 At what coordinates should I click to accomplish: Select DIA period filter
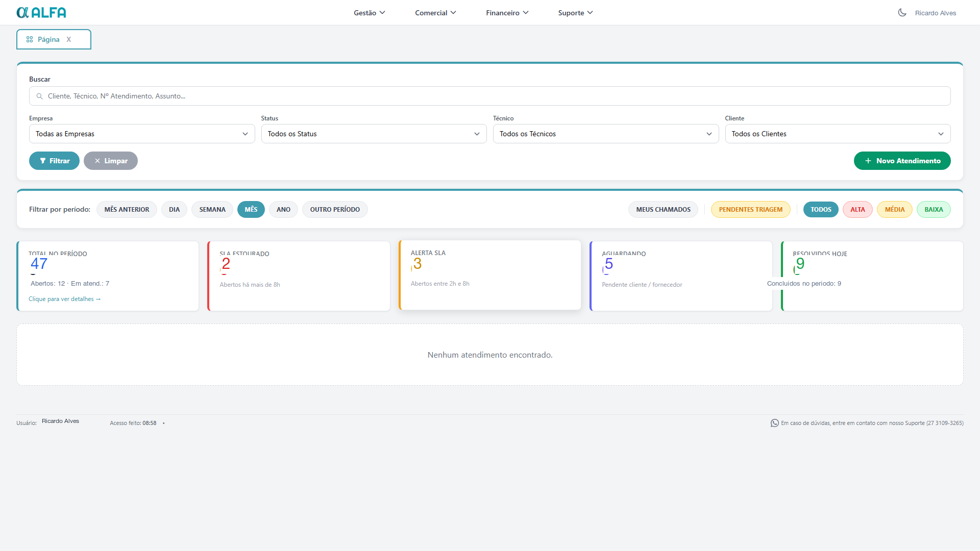tap(174, 209)
